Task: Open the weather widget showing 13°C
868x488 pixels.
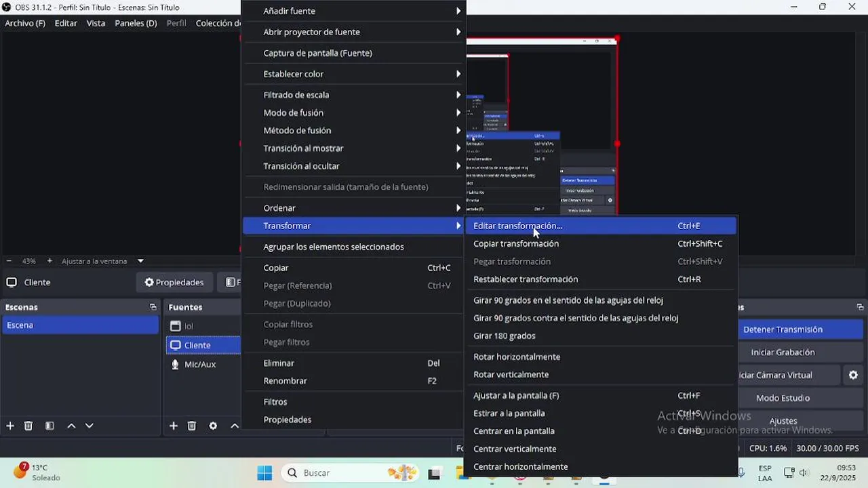Action: 37,472
